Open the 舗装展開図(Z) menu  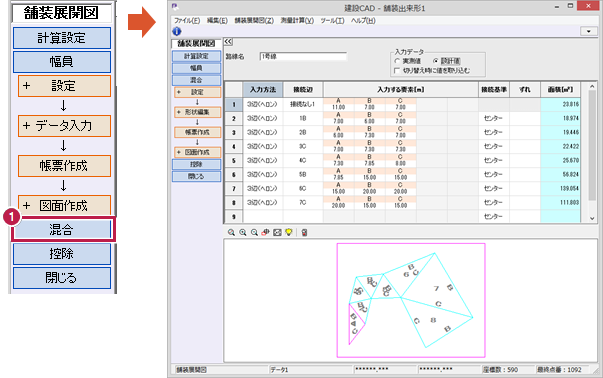click(254, 21)
